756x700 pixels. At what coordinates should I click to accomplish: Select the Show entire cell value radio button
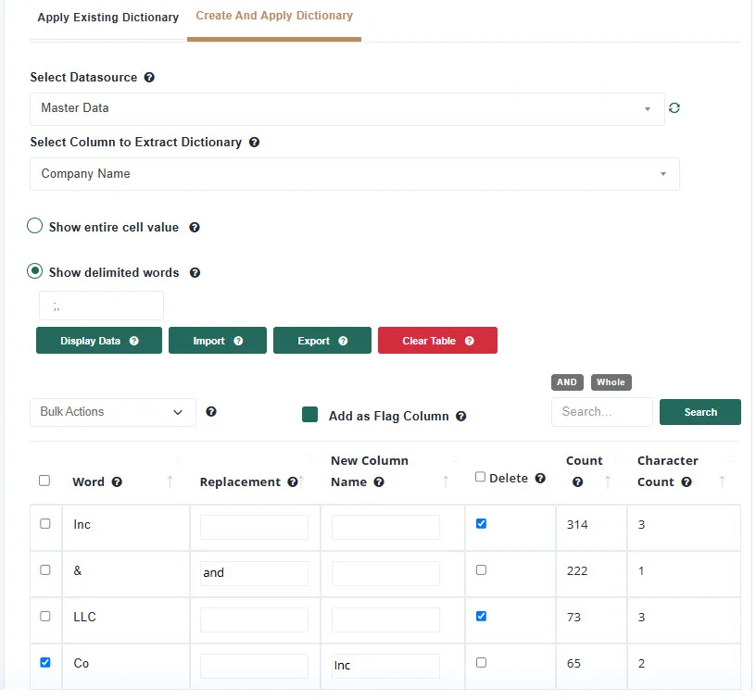click(34, 226)
